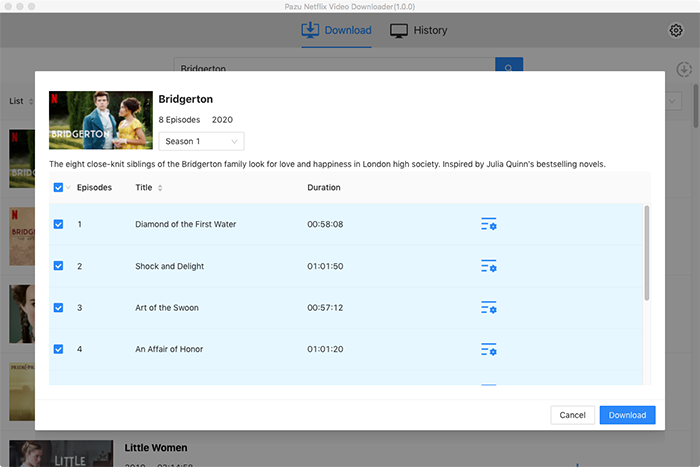Click the Cancel button

(572, 415)
